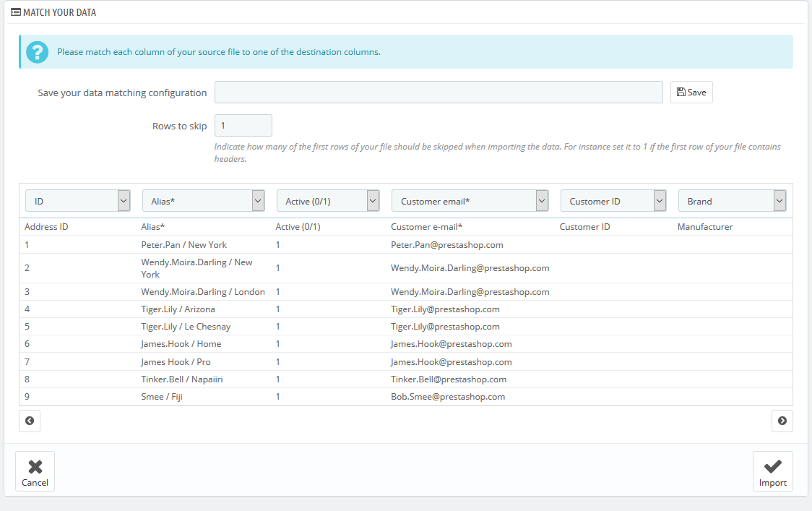Click the Wendy.Moira.Darling / London alias
The image size is (812, 511).
[203, 292]
